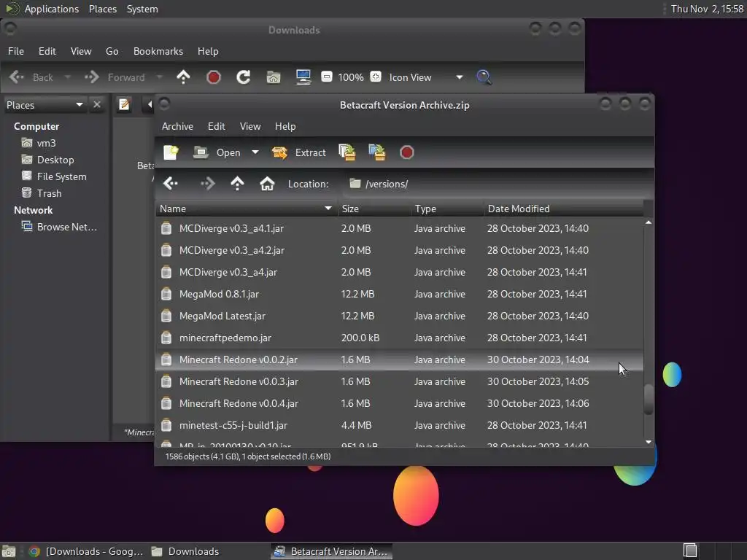Open Go menu in Downloads window
This screenshot has height=560, width=747.
point(112,51)
